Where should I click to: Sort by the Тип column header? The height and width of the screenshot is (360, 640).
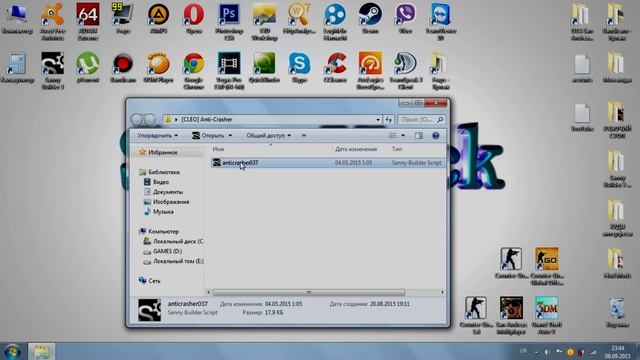coord(397,149)
